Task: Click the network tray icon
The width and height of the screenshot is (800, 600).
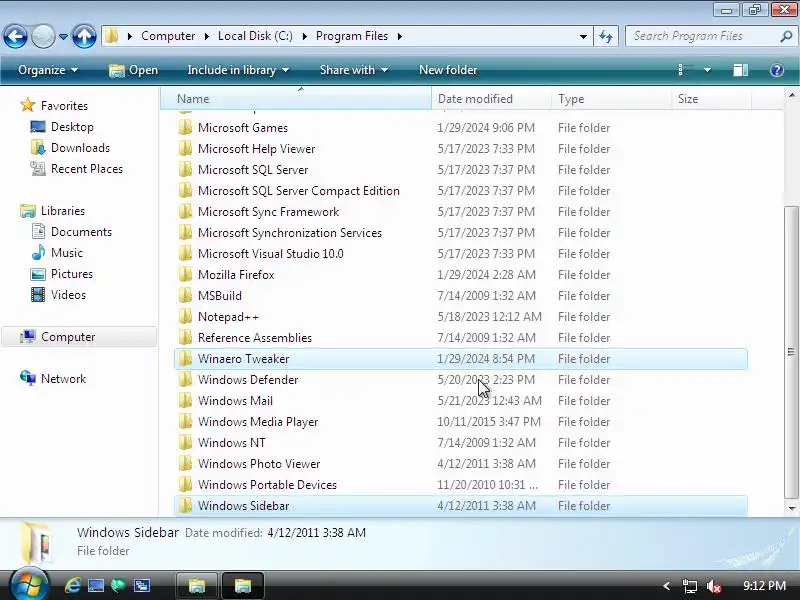Action: click(689, 586)
